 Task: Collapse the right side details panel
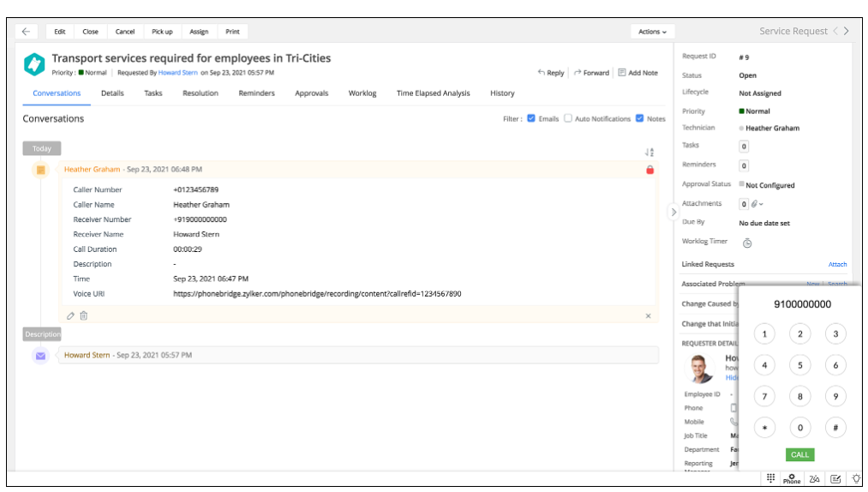(x=673, y=212)
